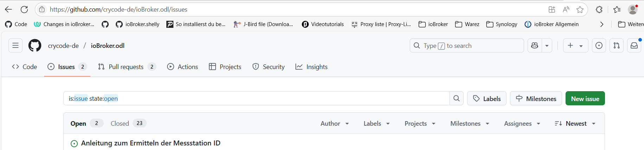Open the create new plus dropdown
Image resolution: width=644 pixels, height=150 pixels.
(575, 45)
